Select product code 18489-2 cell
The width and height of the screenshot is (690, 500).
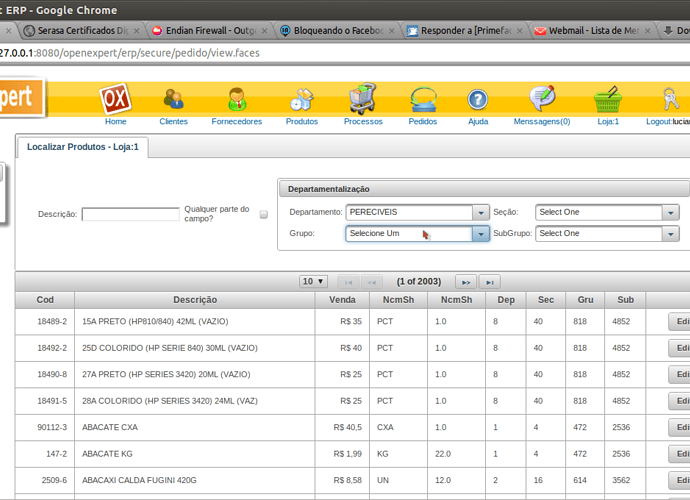(x=45, y=322)
